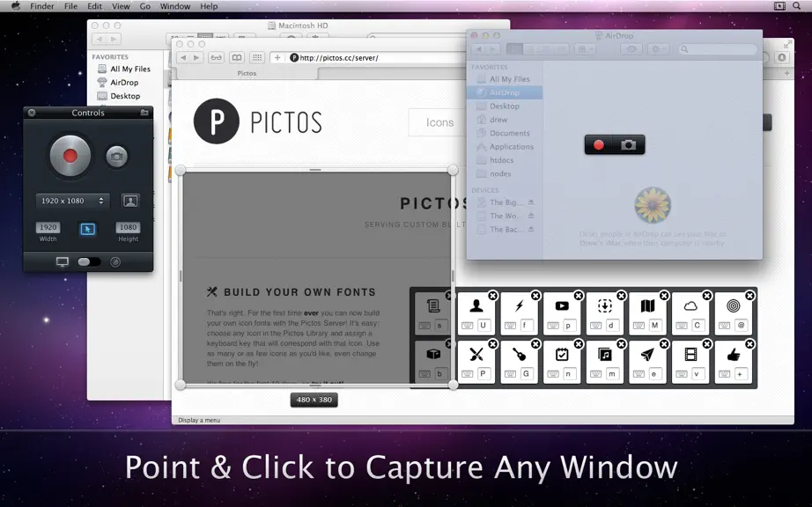812x507 pixels.
Task: Click the round lens icon at Controls bottom
Action: click(x=115, y=262)
